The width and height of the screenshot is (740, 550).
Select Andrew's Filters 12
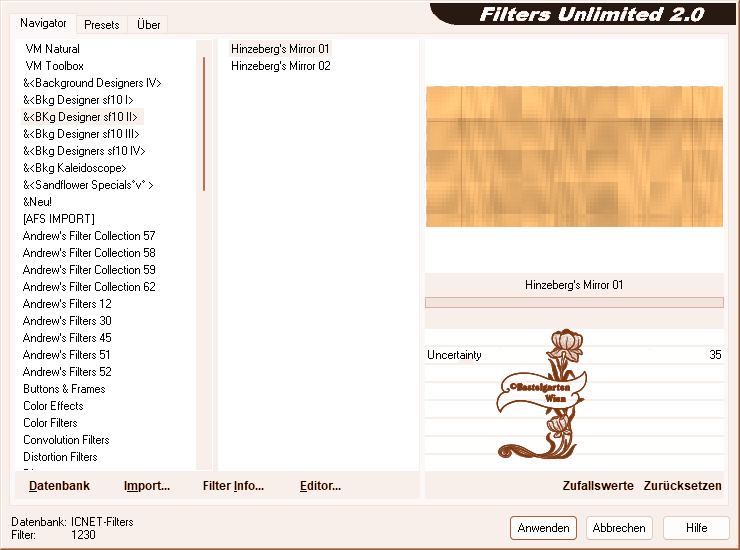click(x=67, y=304)
